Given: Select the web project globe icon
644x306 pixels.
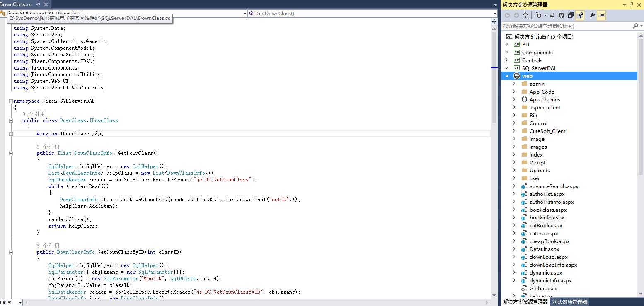Looking at the screenshot, I should (516, 76).
